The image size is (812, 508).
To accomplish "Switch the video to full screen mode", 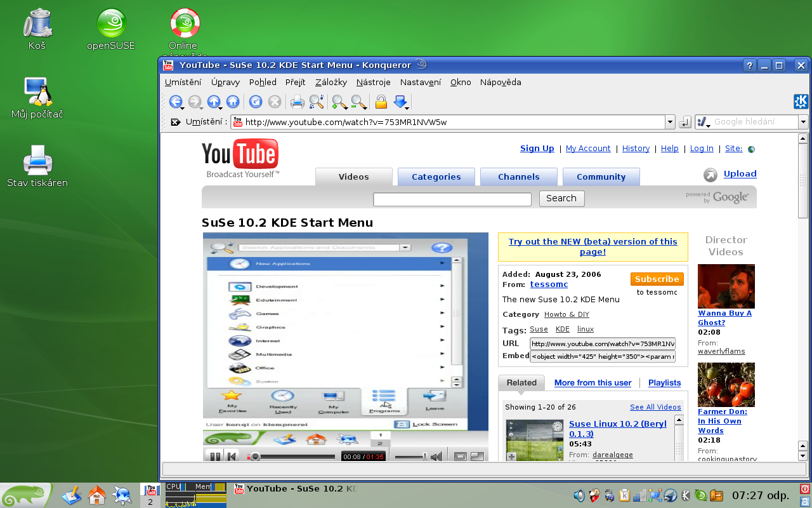I will [477, 457].
